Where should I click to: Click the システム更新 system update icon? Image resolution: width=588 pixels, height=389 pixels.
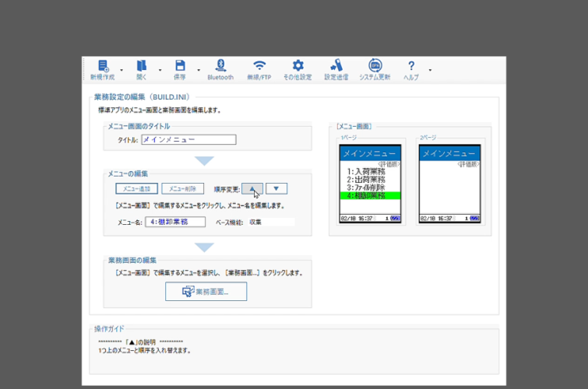tap(375, 67)
